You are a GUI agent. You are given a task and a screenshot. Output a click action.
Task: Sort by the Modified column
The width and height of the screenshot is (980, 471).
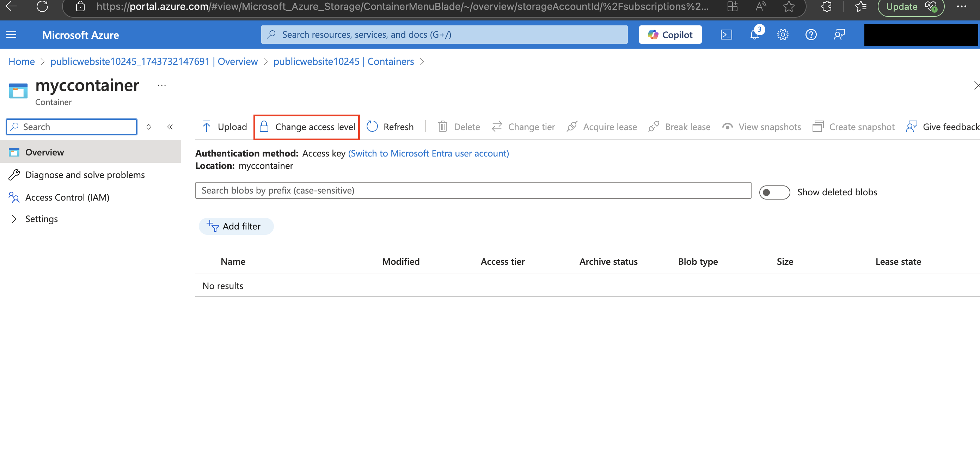[x=400, y=261]
